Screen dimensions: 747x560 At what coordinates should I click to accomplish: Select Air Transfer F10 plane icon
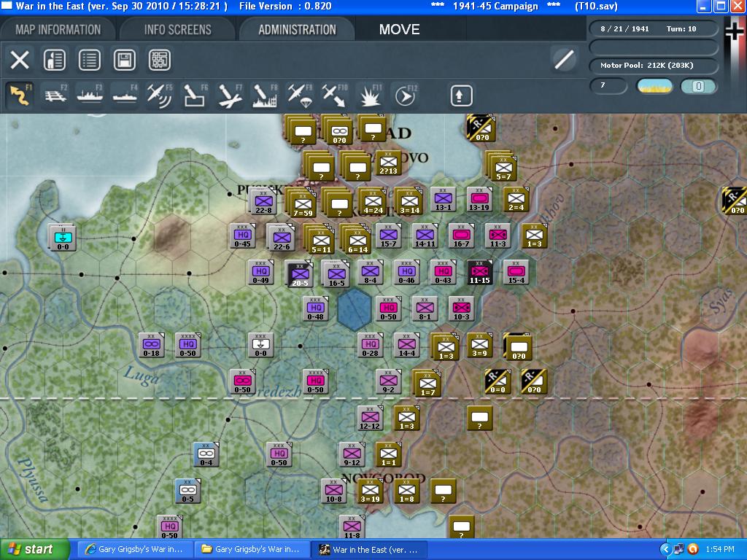click(335, 96)
